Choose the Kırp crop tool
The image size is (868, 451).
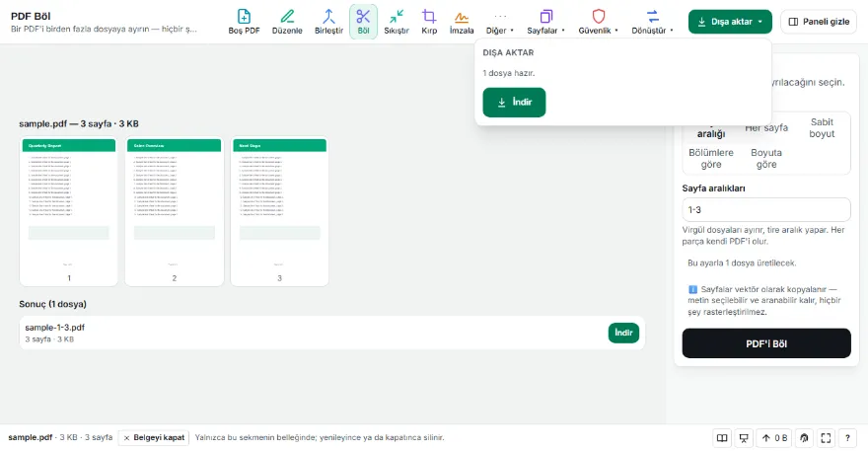[429, 22]
